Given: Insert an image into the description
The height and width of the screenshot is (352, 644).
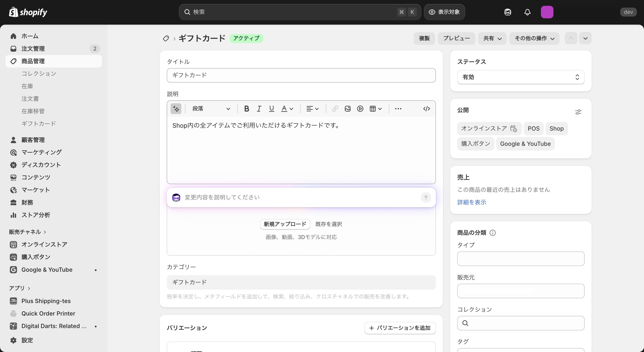Looking at the screenshot, I should tap(347, 108).
